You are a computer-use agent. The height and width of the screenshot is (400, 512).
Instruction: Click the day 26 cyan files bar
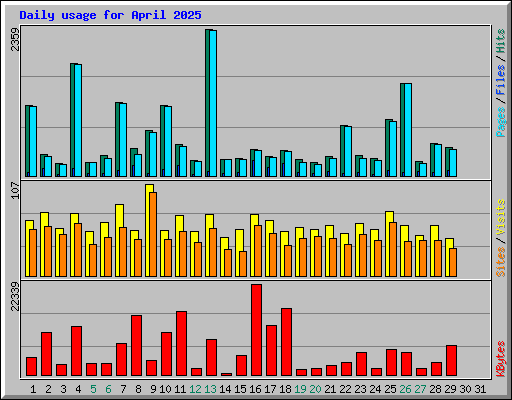pyautogui.click(x=408, y=130)
